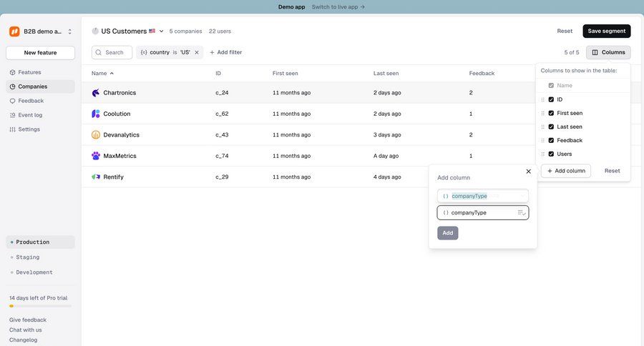Uncheck the Users column checkbox
The image size is (644, 346).
coord(551,154)
